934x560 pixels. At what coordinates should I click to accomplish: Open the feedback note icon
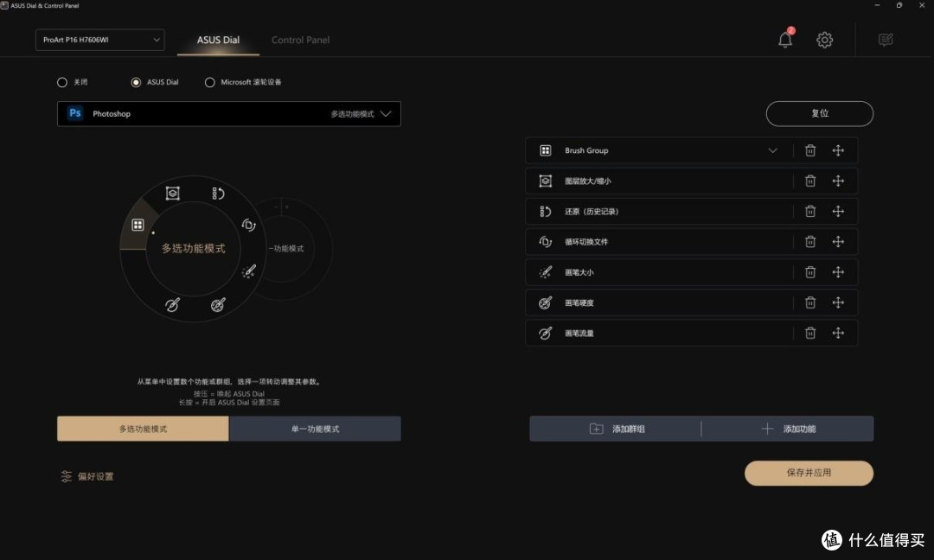click(886, 40)
